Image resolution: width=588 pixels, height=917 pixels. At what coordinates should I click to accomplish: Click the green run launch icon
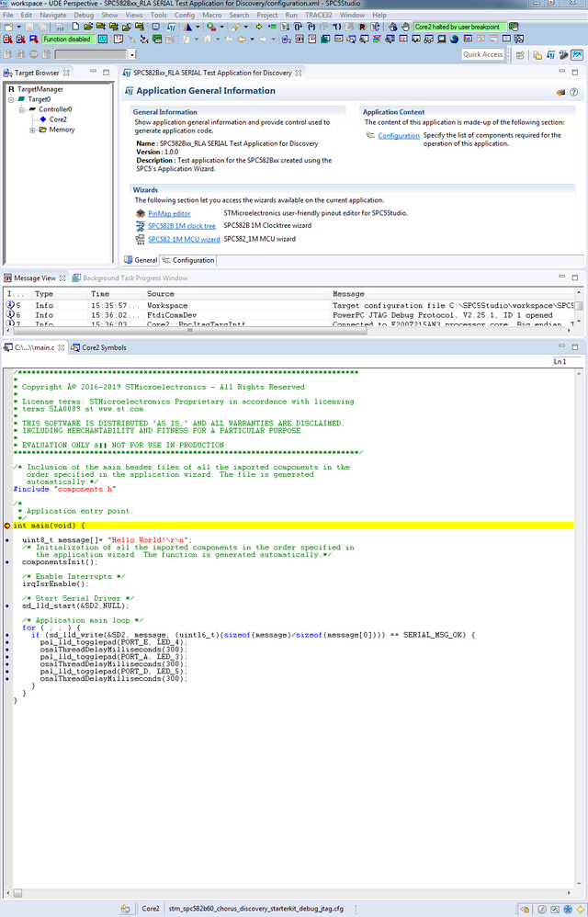pos(211,27)
